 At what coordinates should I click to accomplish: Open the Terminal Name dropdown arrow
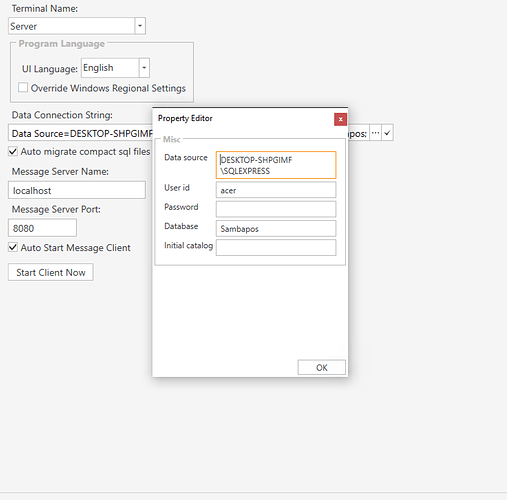140,26
